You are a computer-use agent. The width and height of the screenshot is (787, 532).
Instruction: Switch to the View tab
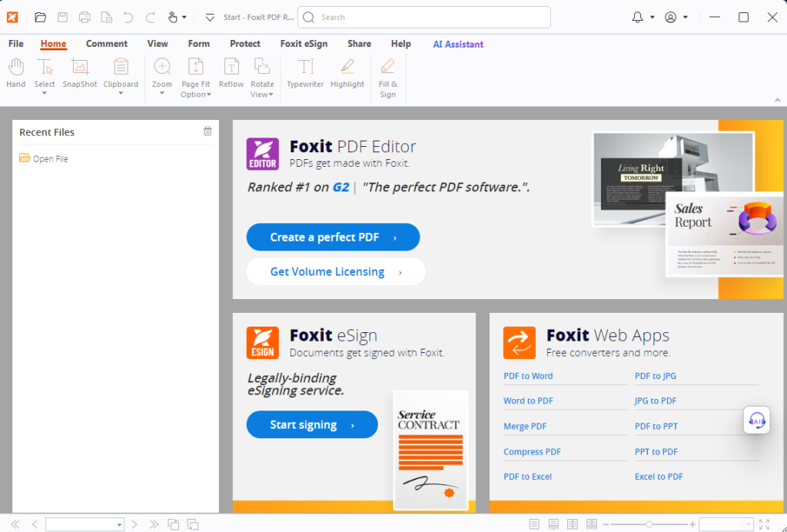click(158, 44)
